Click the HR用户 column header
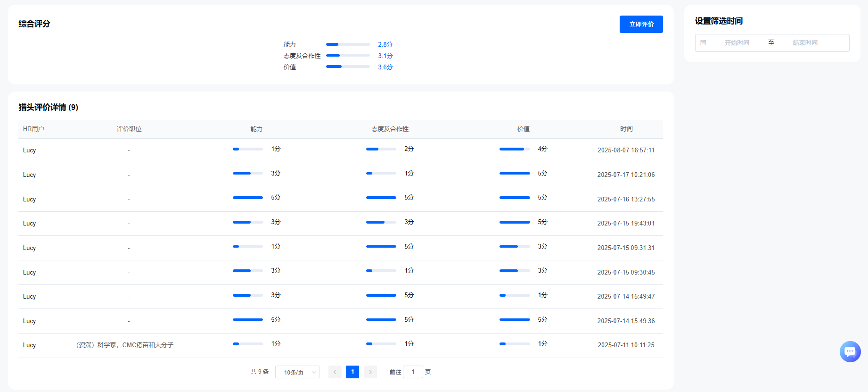 33,129
